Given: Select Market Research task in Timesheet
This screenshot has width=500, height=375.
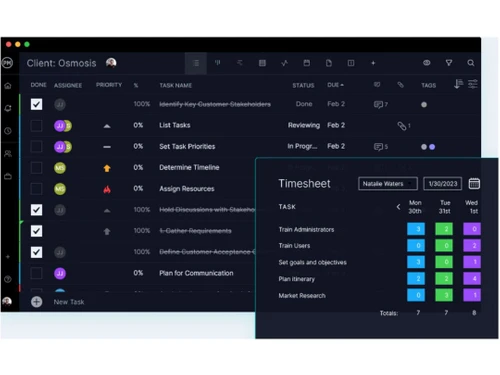Looking at the screenshot, I should (x=302, y=296).
